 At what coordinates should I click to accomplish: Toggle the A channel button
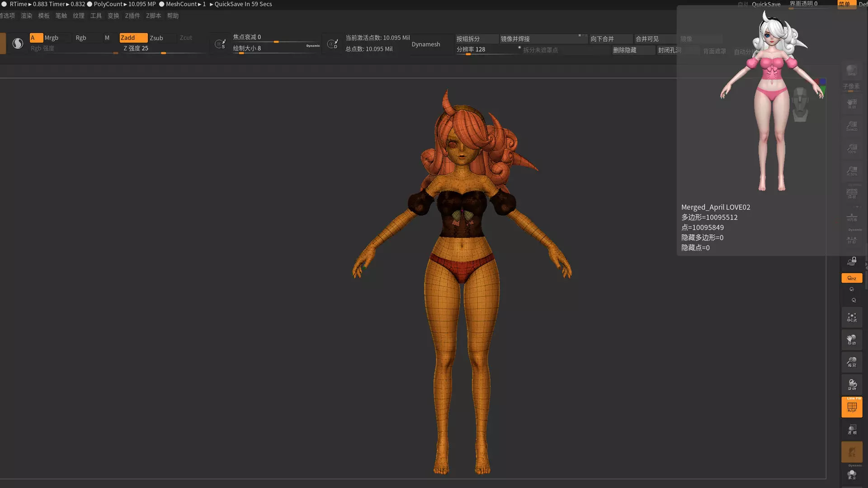[x=36, y=38]
